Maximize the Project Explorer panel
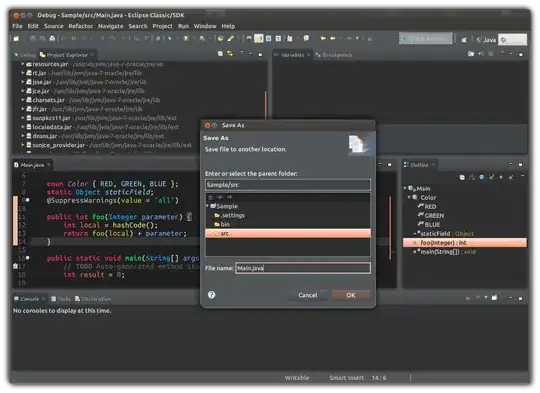The image size is (540, 393). click(260, 54)
